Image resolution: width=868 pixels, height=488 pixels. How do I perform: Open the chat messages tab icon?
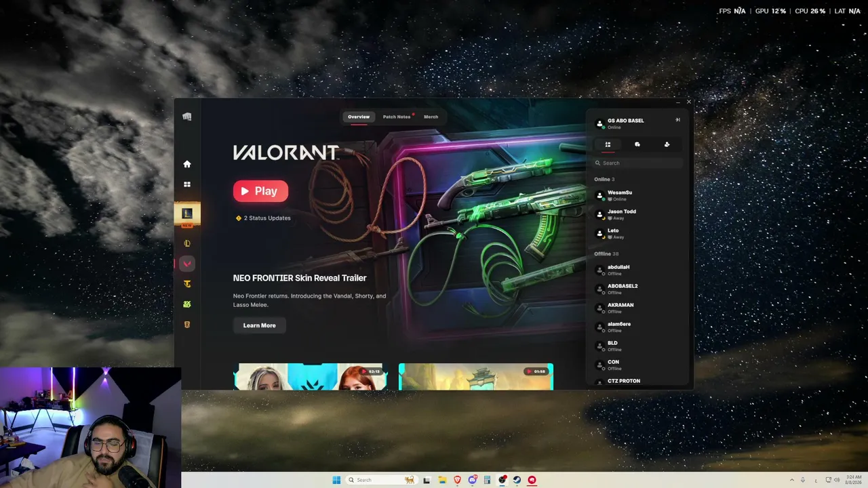[x=637, y=144]
